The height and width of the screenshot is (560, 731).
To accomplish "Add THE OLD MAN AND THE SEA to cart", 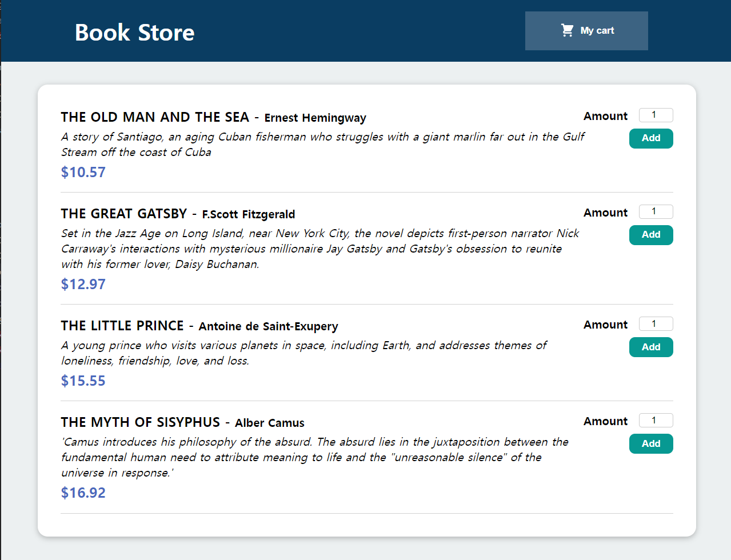I will tap(651, 138).
